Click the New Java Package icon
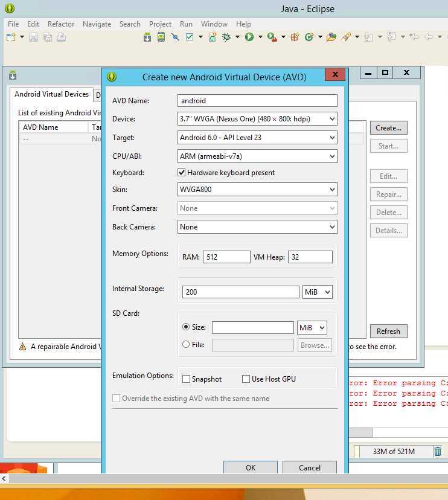The image size is (448, 500). point(295,37)
